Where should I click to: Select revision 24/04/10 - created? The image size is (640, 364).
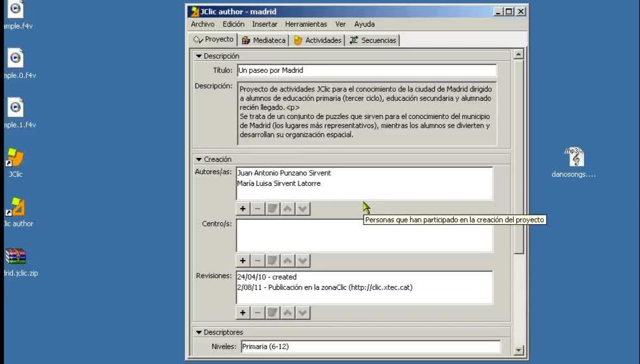coord(267,277)
